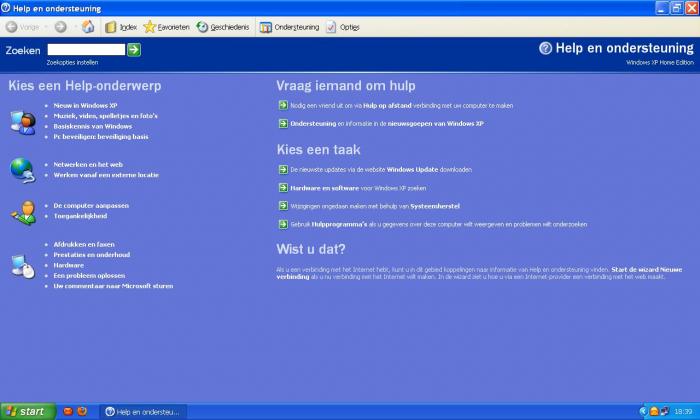
Task: Open Muziek, video, spelletjes en foto's topic
Action: tap(105, 116)
